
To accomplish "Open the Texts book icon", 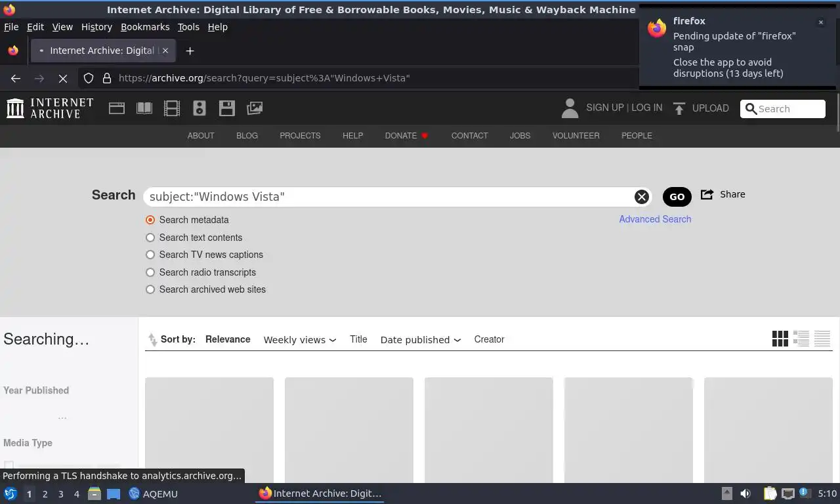I will tap(144, 108).
